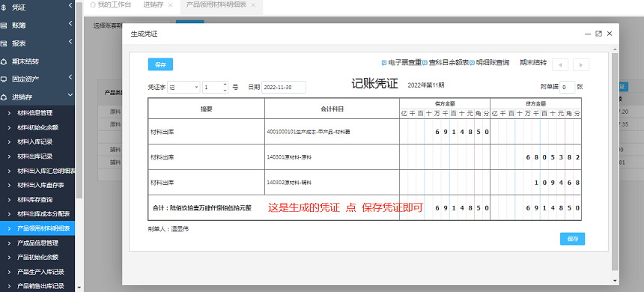Click 材料出库 summary in first row
Viewport: 644px width, 292px height.
(206, 132)
